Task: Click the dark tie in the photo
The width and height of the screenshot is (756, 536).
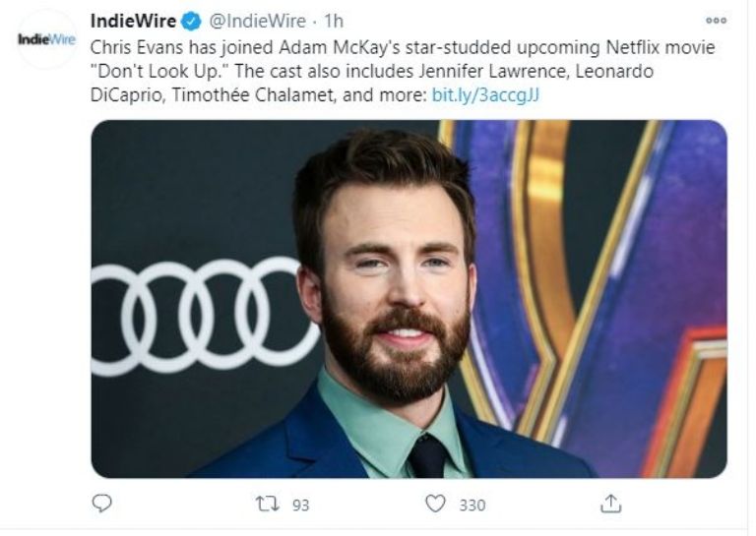Action: click(428, 455)
